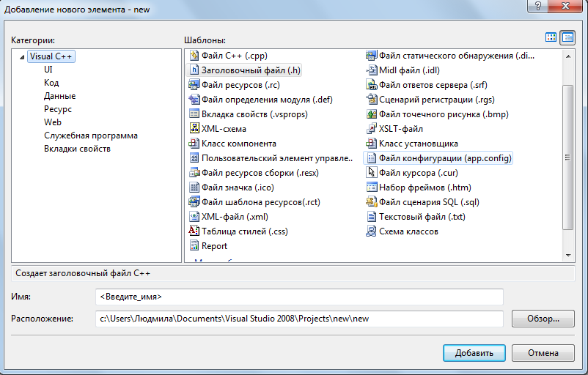Click the templates list scrollbar thumb

pos(567,157)
